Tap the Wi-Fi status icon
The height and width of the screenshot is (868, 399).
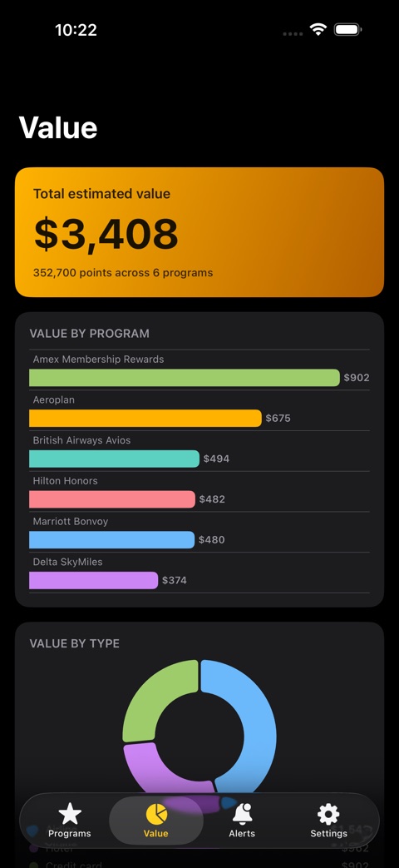click(318, 30)
